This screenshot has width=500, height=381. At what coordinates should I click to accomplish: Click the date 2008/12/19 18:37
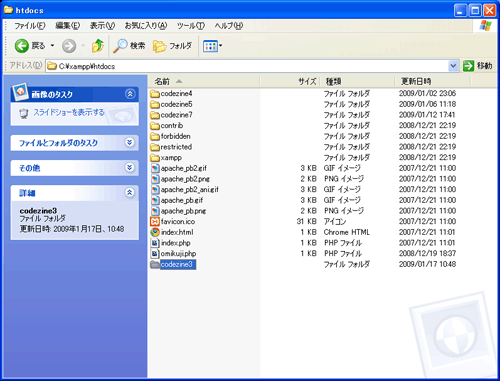pyautogui.click(x=427, y=254)
